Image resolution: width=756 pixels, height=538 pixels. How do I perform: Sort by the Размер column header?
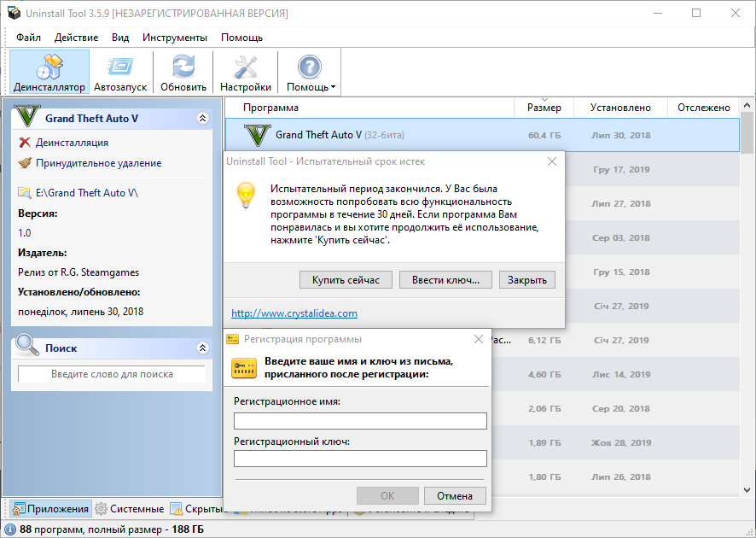544,108
